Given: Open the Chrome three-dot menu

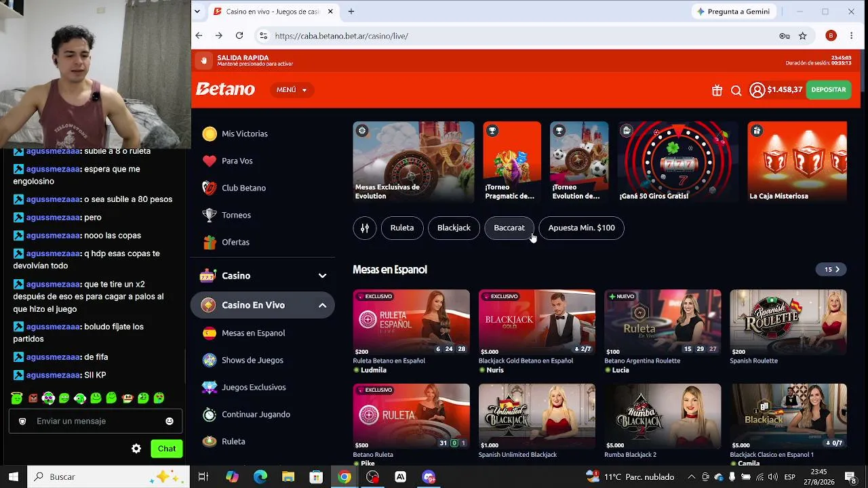Looking at the screenshot, I should tap(851, 36).
